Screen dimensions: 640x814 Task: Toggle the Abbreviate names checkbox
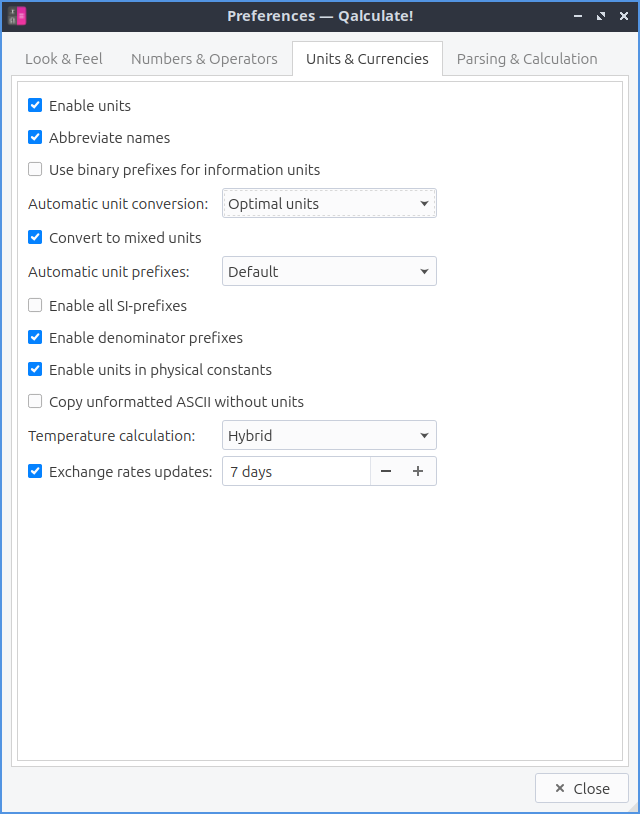click(35, 138)
